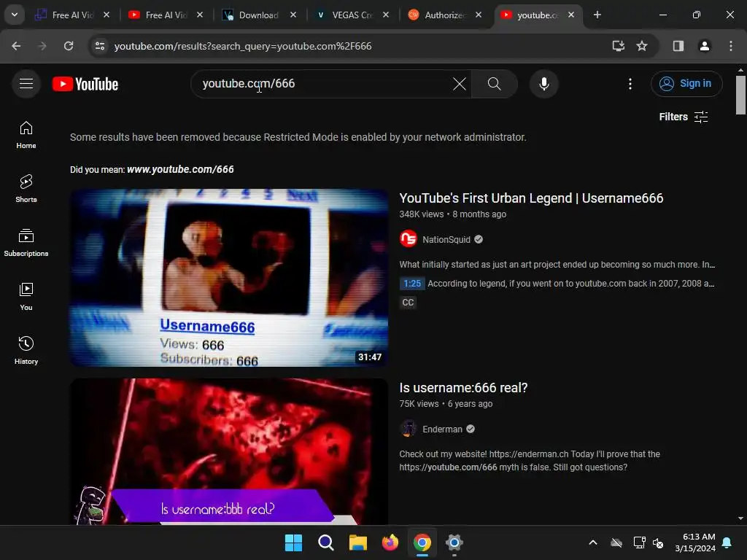The height and width of the screenshot is (560, 747).
Task: Open Windows taskbar search
Action: click(x=326, y=542)
